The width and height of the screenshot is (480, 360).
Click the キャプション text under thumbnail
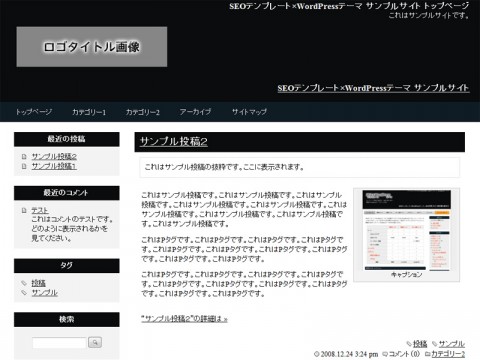coord(406,275)
